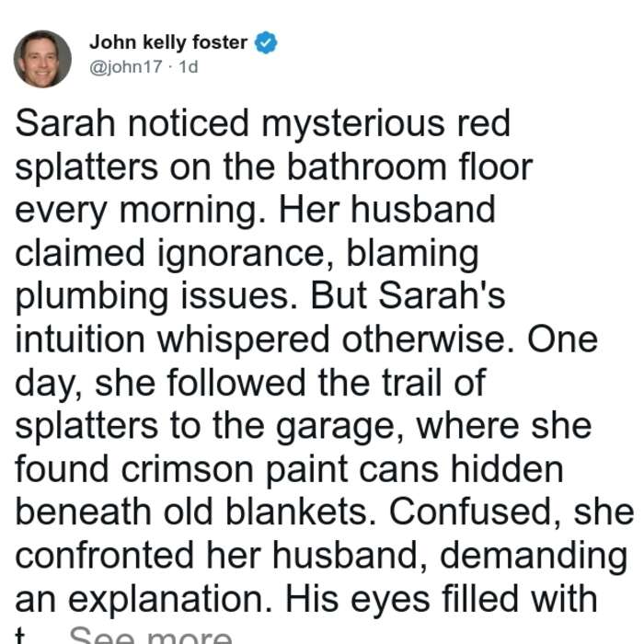Image resolution: width=644 pixels, height=644 pixels.
Task: Click the blue verified badge icon
Action: [266, 42]
